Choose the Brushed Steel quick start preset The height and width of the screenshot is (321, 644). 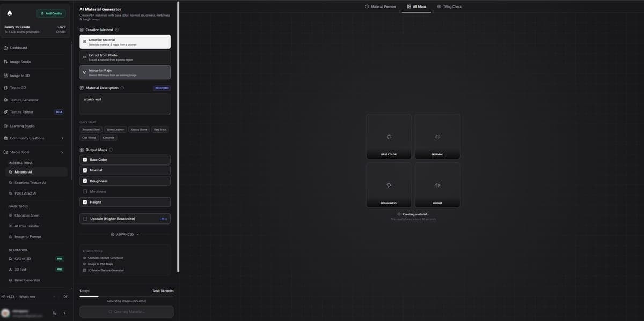[91, 129]
